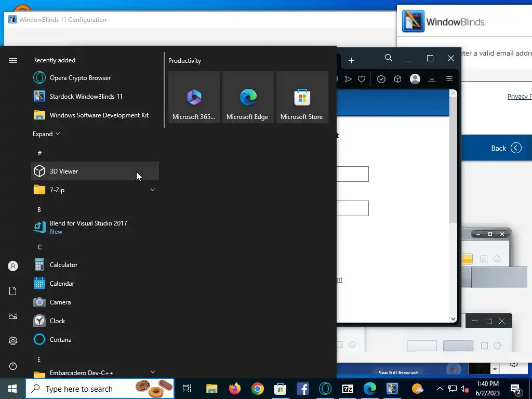
Task: Open Calculator from the app list
Action: 95,264
